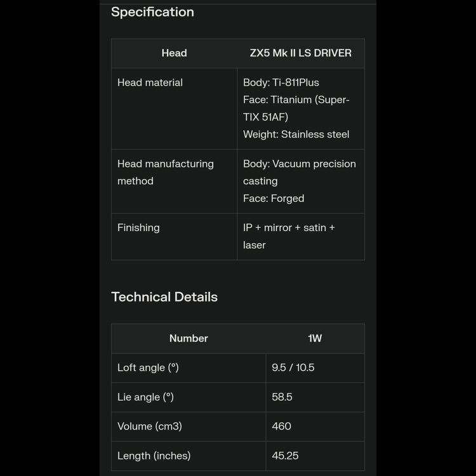Select the Head material row label
Viewport: 476px width, 476px height.
point(150,83)
